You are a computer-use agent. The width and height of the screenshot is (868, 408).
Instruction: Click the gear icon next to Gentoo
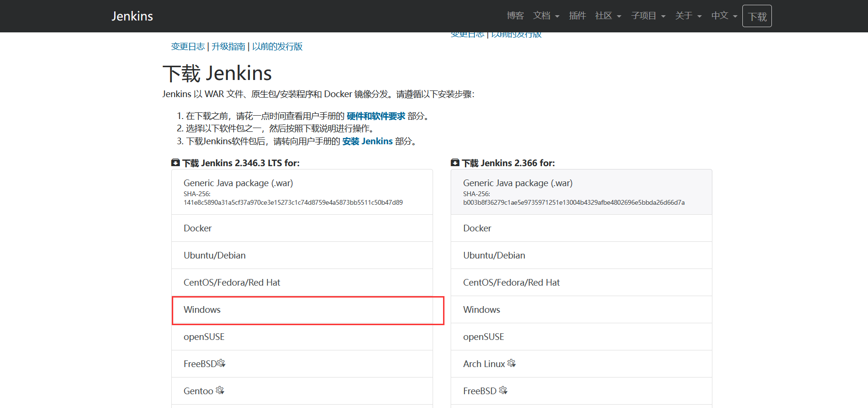click(x=220, y=390)
